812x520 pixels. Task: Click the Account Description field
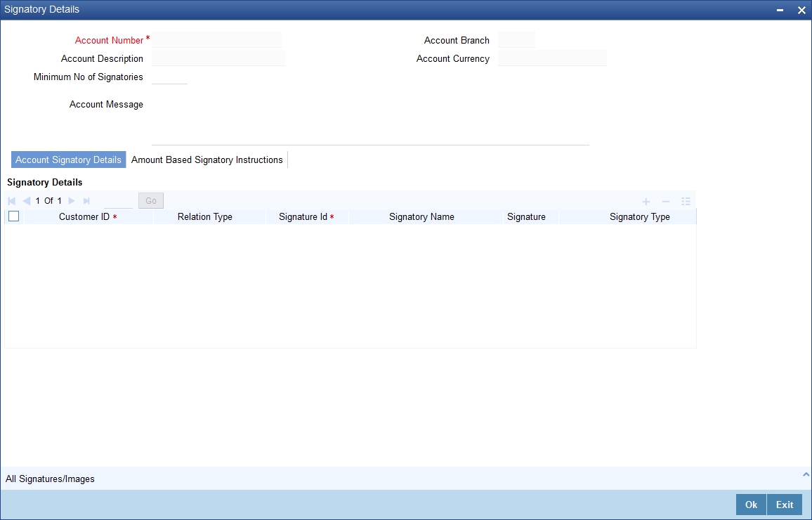pos(218,58)
